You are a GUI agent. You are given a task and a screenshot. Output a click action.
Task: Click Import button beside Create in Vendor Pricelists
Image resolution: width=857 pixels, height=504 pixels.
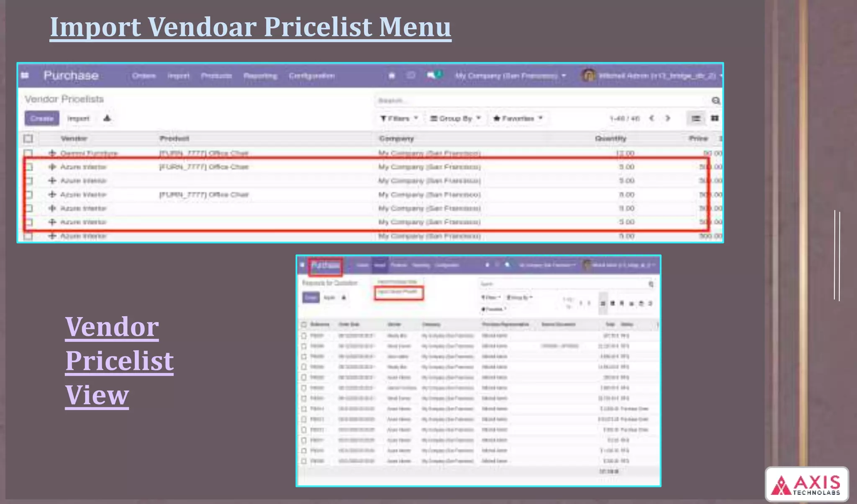tap(78, 118)
